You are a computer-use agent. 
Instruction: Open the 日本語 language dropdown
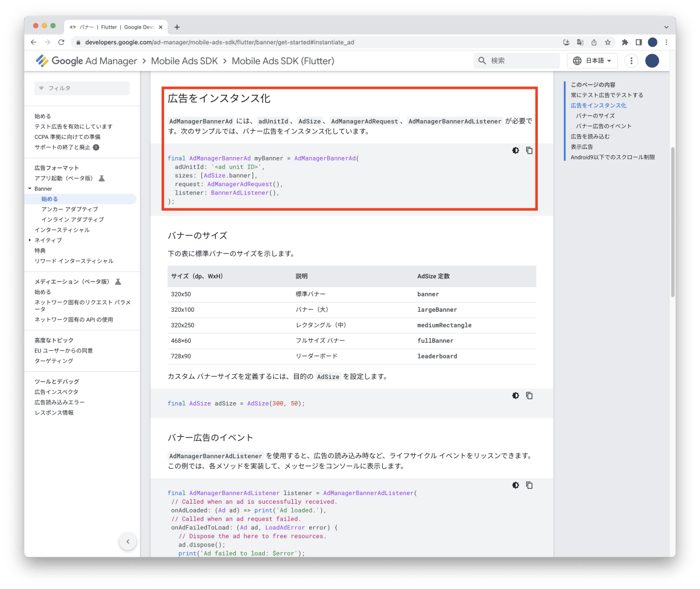coord(592,61)
